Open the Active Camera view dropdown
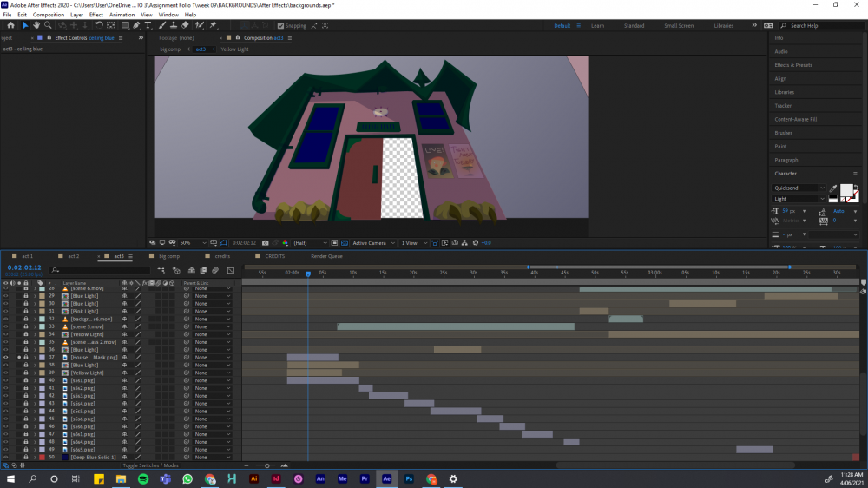Image resolution: width=868 pixels, height=488 pixels. pyautogui.click(x=372, y=243)
